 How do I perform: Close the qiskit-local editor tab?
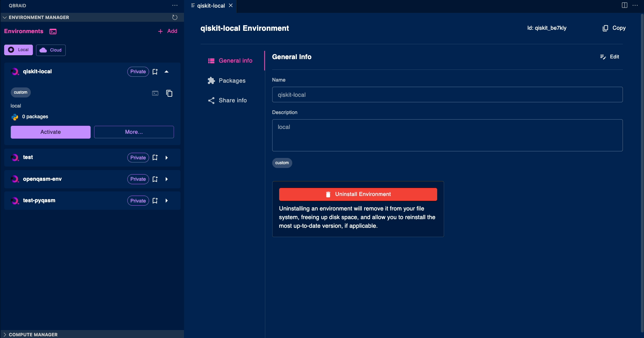coord(231,6)
